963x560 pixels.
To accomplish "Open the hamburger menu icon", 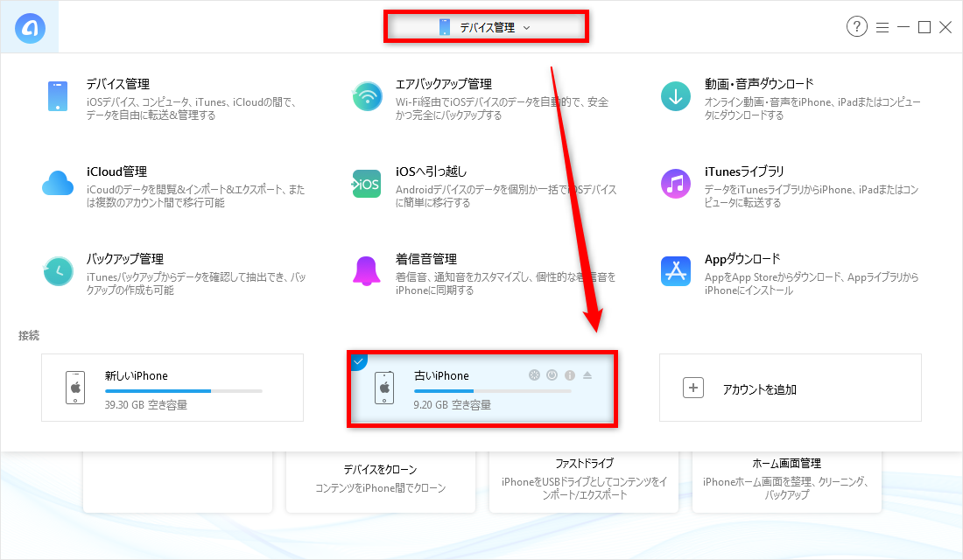I will click(882, 28).
